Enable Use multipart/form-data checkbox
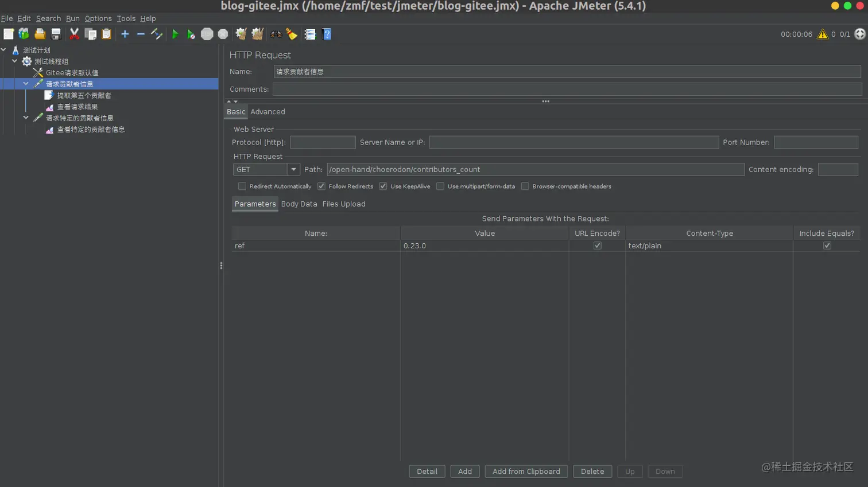 click(x=440, y=186)
